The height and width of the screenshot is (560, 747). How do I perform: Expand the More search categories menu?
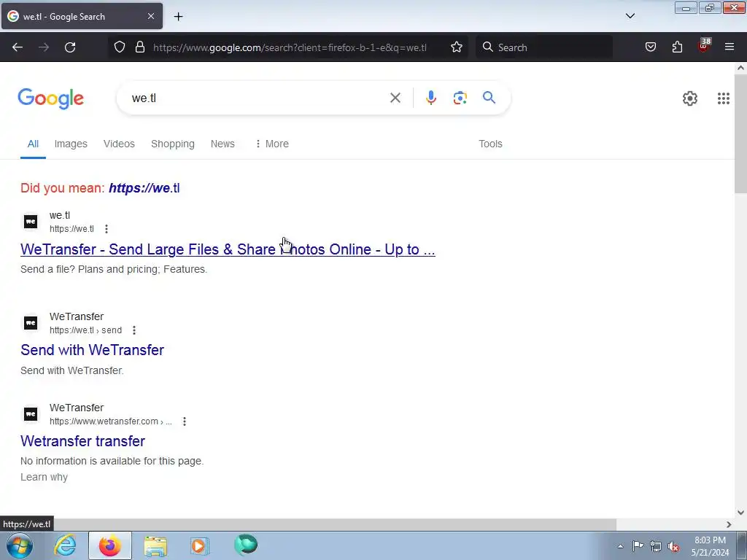(272, 144)
